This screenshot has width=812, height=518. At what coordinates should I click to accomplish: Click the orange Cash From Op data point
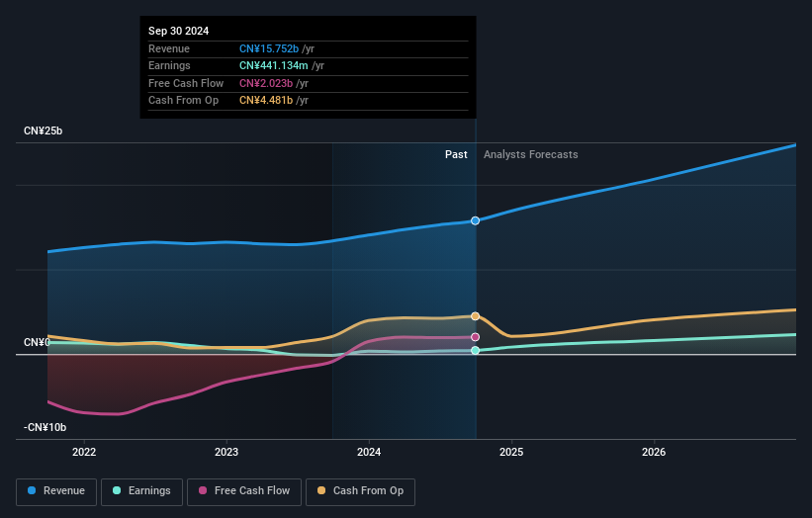click(475, 316)
